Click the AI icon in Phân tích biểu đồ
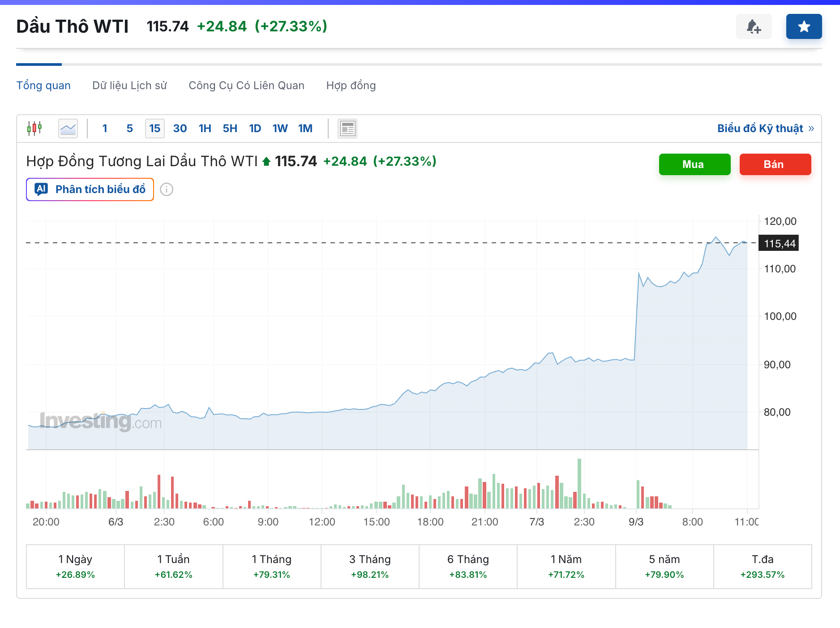Image resolution: width=840 pixels, height=628 pixels. coord(42,189)
